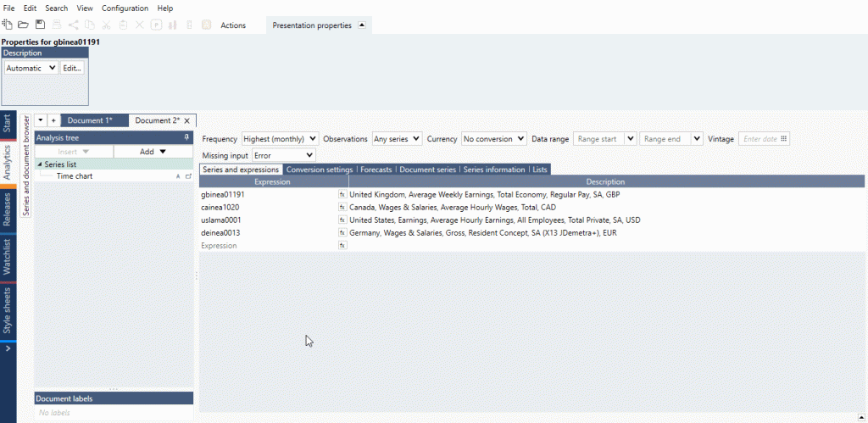Image resolution: width=868 pixels, height=423 pixels.
Task: Click the pop-out icon on Time chart
Action: [188, 176]
